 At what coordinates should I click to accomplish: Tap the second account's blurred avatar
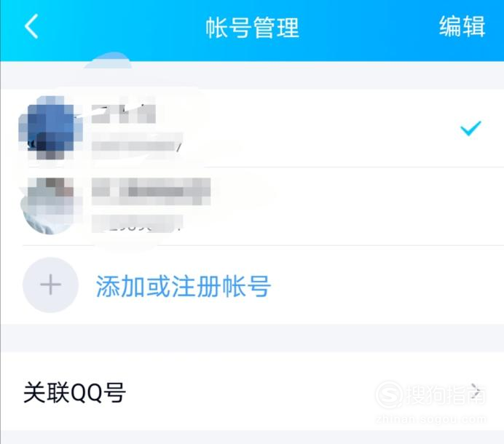[x=50, y=205]
